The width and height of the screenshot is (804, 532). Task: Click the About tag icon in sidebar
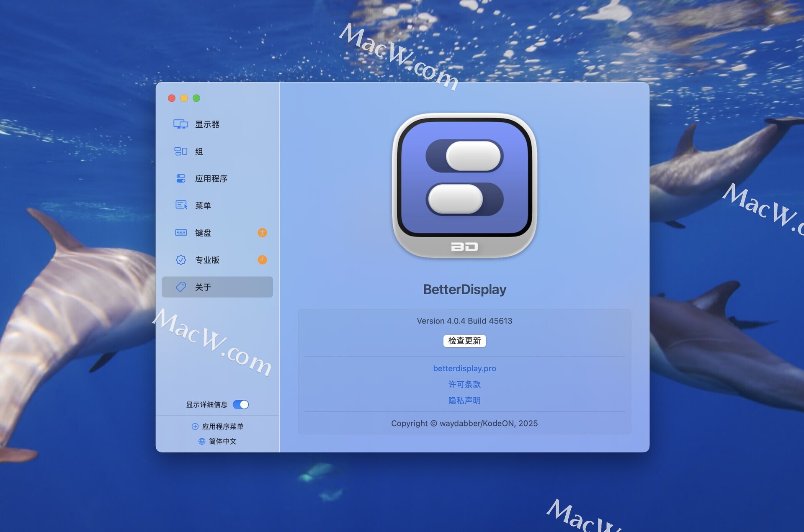coord(180,287)
